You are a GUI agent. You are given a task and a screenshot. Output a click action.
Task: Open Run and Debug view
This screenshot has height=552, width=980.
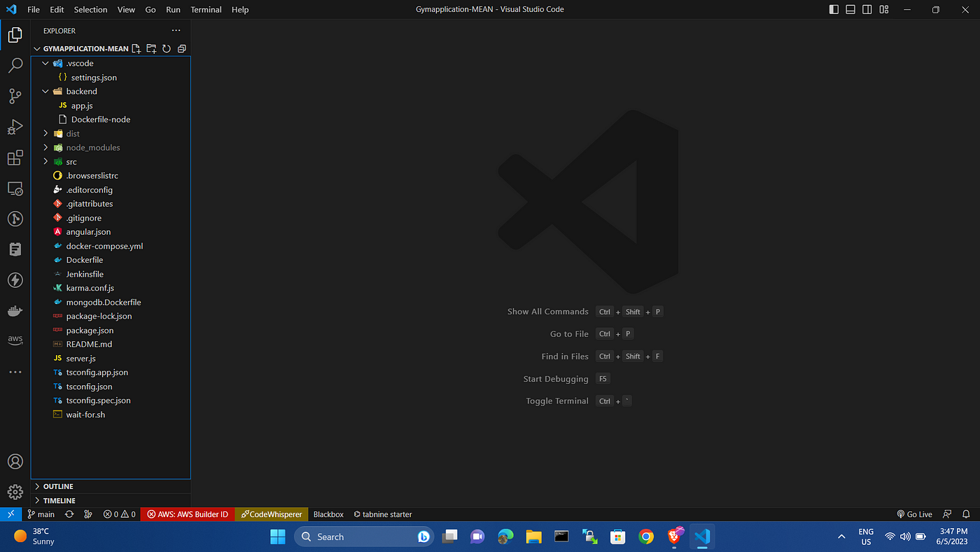(x=15, y=127)
